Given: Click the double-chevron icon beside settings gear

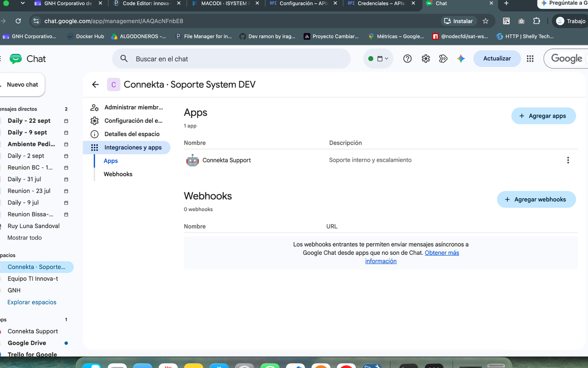Looking at the screenshot, I should coord(443,59).
